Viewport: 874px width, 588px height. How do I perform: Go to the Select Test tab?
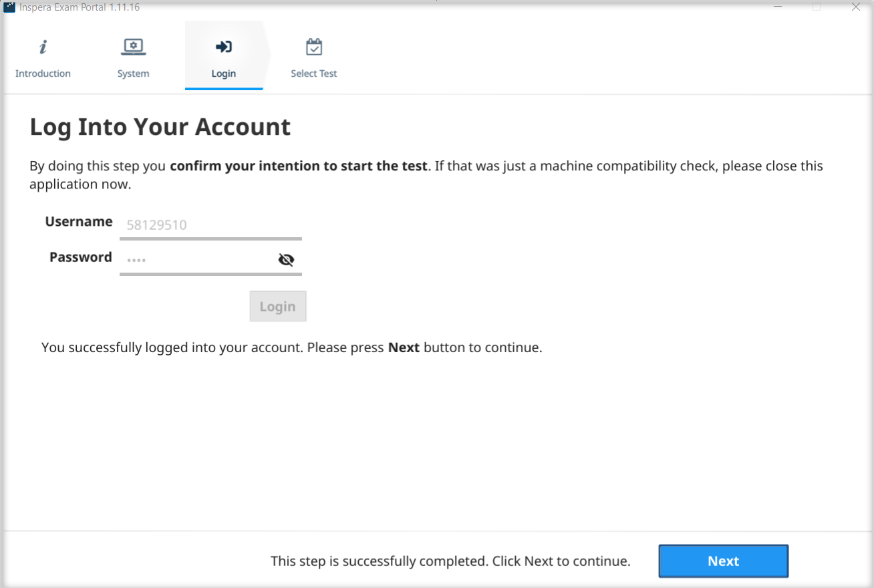pos(313,57)
